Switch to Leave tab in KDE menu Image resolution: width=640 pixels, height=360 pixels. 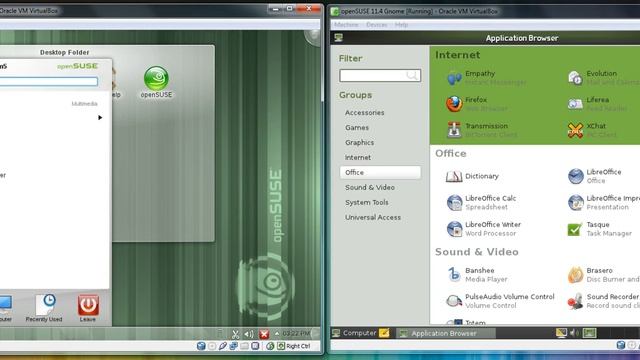click(x=88, y=308)
